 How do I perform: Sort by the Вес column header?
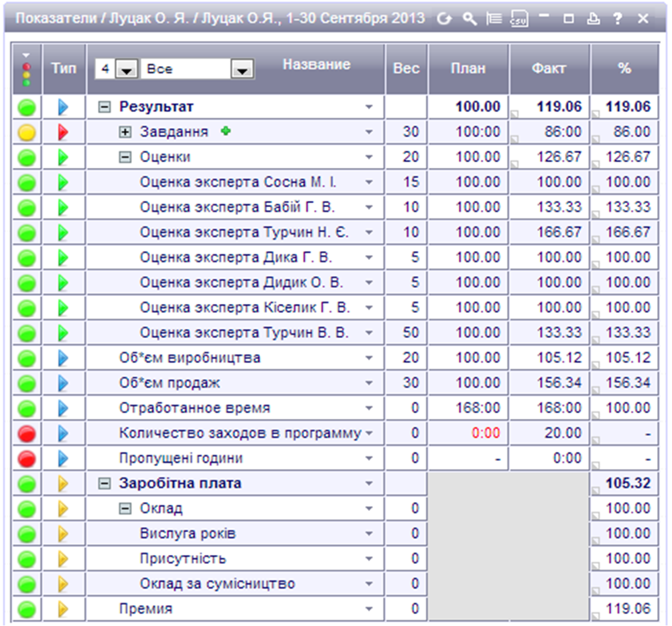click(406, 68)
